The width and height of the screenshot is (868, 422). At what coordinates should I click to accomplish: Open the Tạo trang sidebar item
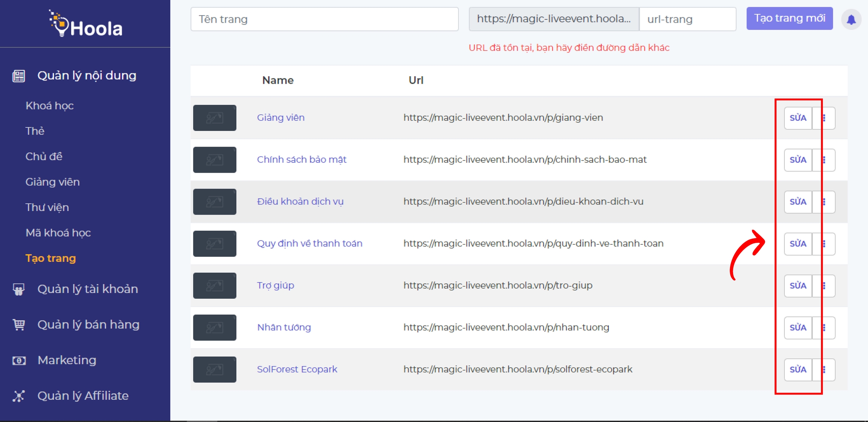(50, 258)
